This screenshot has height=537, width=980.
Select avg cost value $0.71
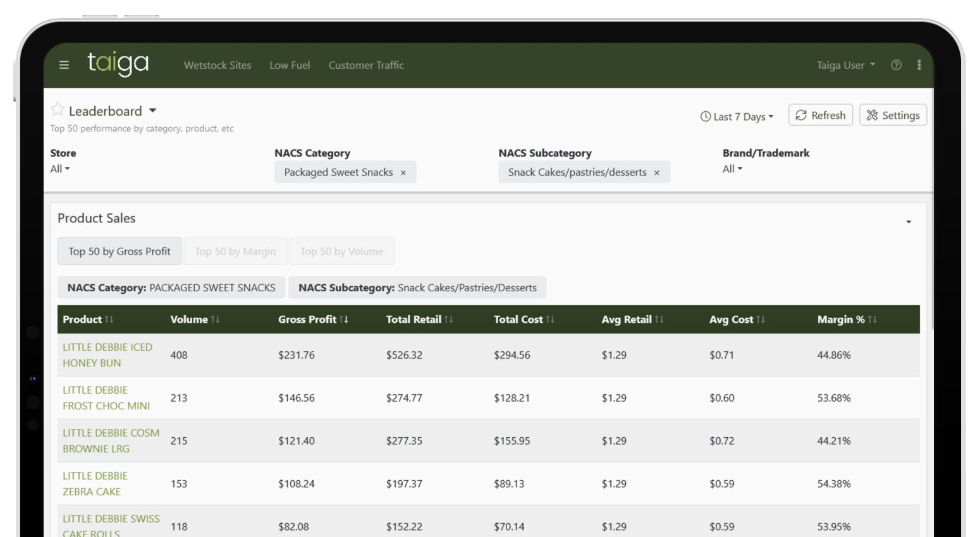(x=721, y=355)
